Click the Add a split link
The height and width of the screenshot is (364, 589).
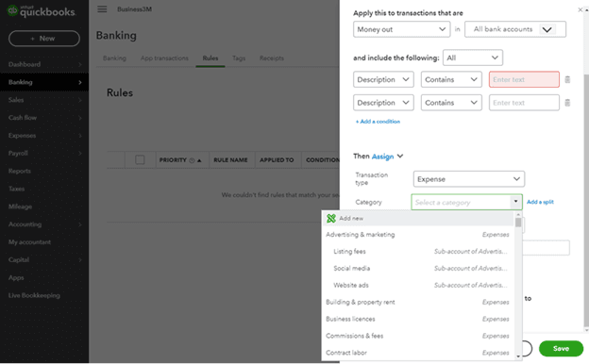[x=540, y=202]
